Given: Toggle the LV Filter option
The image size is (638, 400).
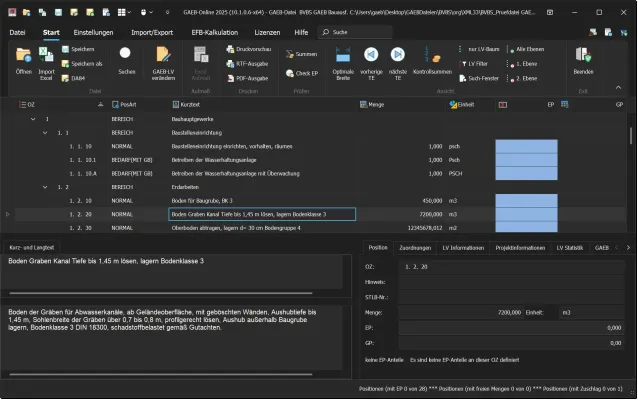Looking at the screenshot, I should (476, 62).
